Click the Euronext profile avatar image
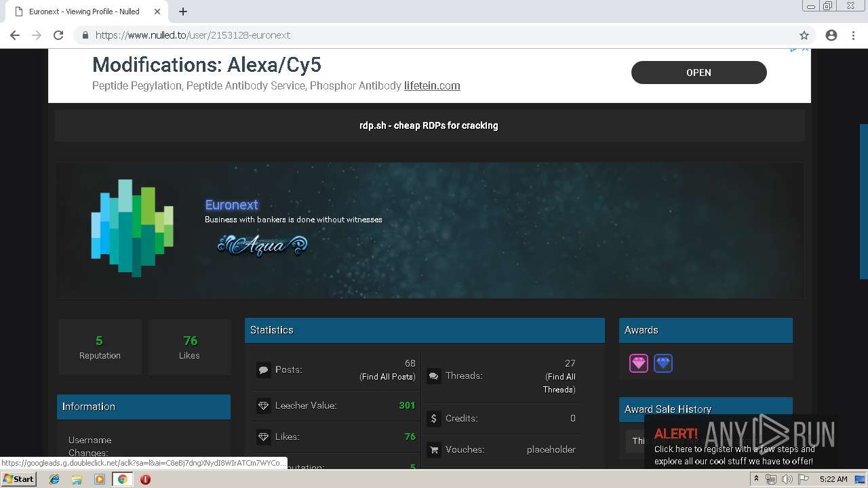 tap(132, 228)
